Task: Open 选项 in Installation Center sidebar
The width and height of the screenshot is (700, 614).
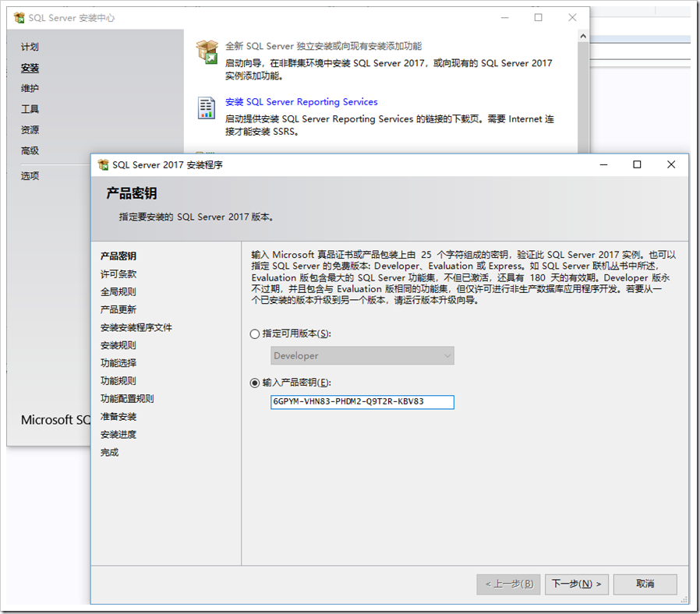Action: [30, 176]
